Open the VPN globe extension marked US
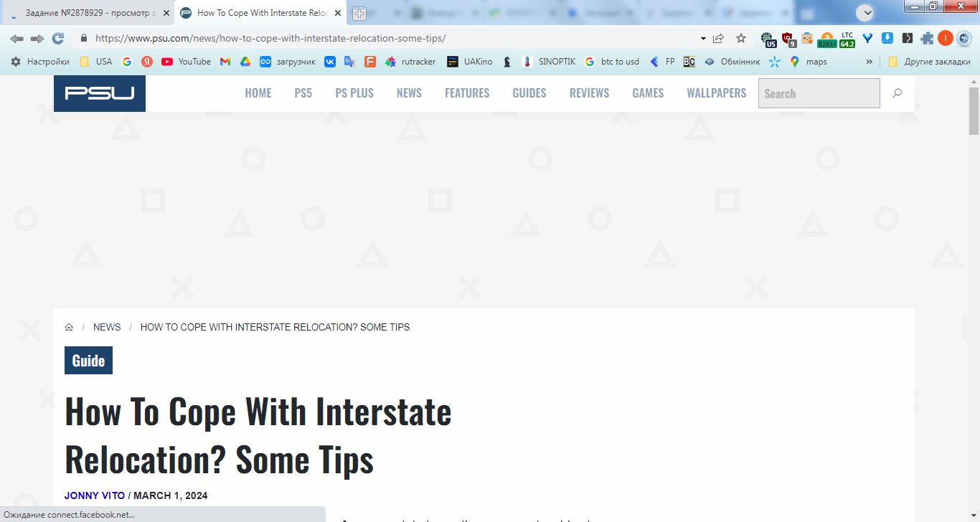 click(x=768, y=39)
